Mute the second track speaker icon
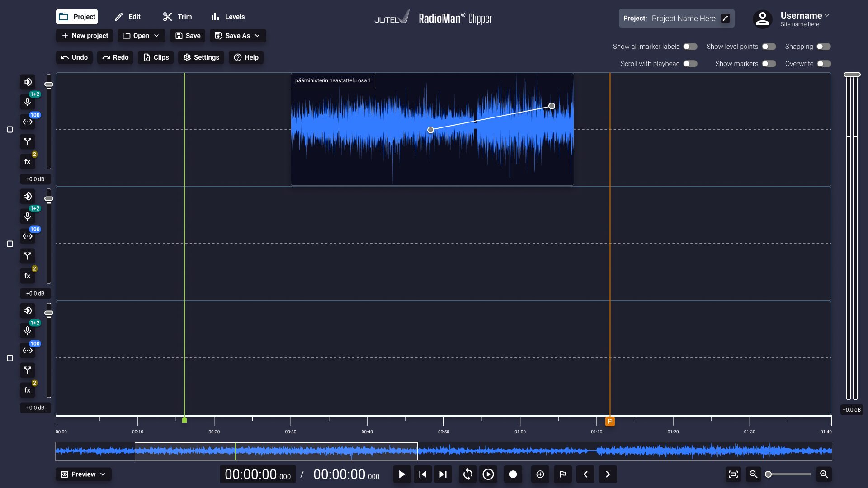This screenshot has height=488, width=868. (x=28, y=196)
